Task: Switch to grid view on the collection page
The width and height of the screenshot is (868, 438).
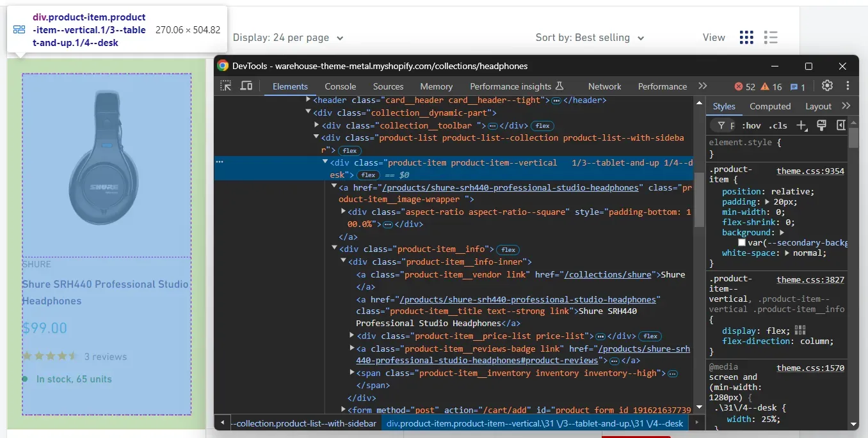Action: (746, 37)
